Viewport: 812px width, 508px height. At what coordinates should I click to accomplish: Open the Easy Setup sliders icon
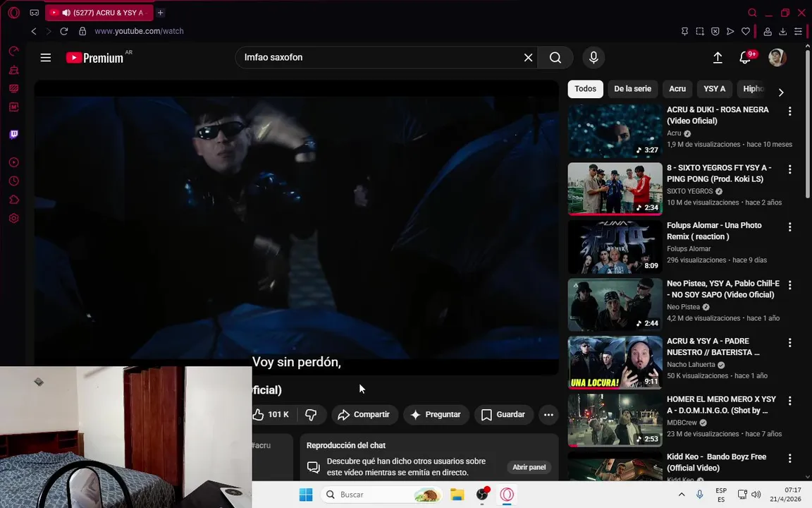[x=798, y=32]
